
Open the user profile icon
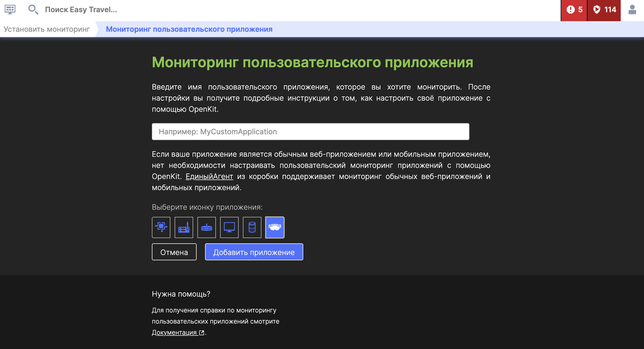[633, 10]
